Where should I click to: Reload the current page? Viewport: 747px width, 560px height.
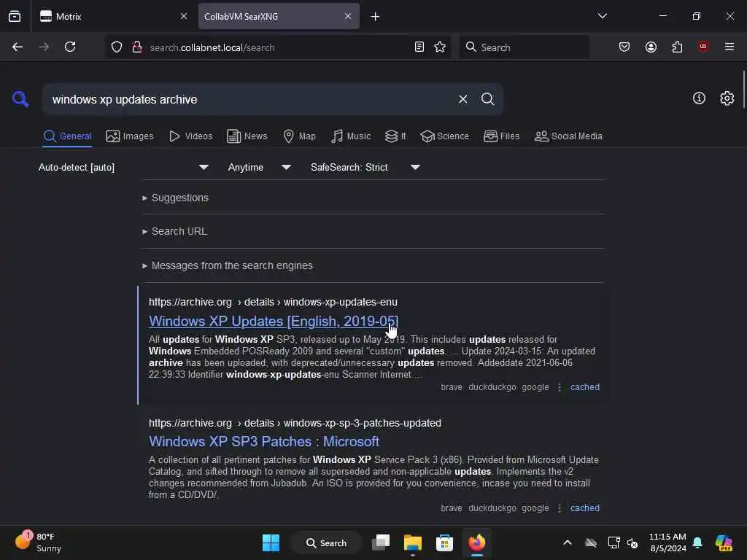click(x=70, y=47)
